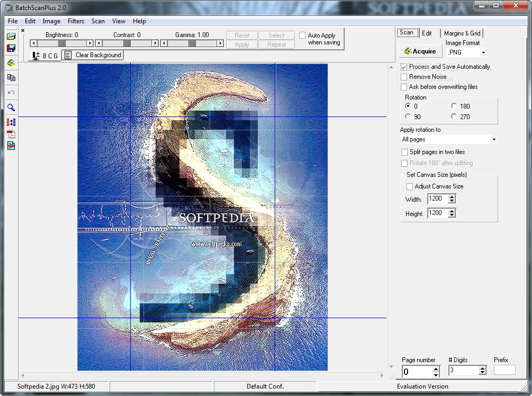Decrease the canvas Width with down arrow
The width and height of the screenshot is (532, 396).
[452, 201]
